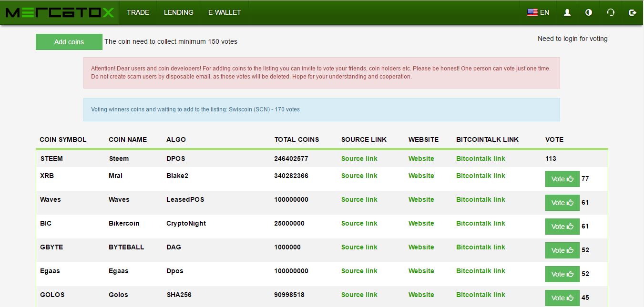The height and width of the screenshot is (307, 644).
Task: Vote for the Egaas coin
Action: [x=562, y=274]
